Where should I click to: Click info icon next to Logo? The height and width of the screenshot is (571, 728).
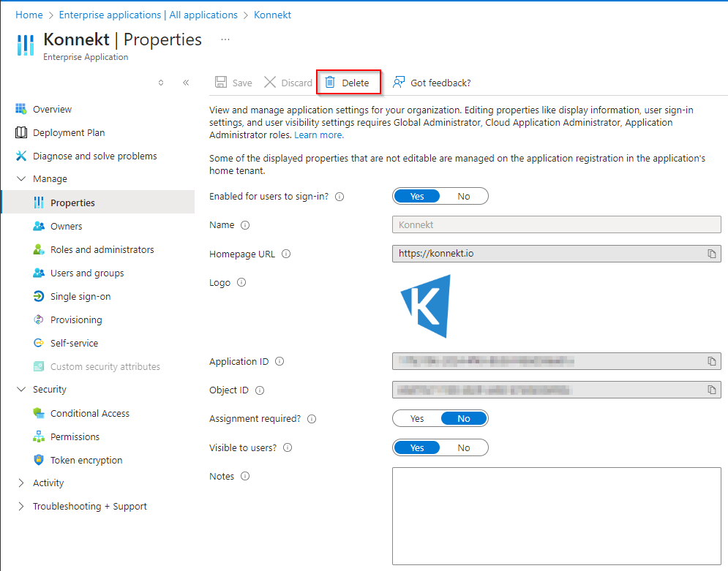pos(241,282)
